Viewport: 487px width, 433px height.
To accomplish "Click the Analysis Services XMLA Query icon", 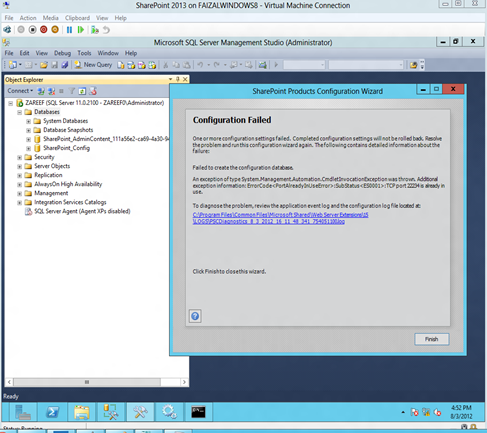I will 152,65.
